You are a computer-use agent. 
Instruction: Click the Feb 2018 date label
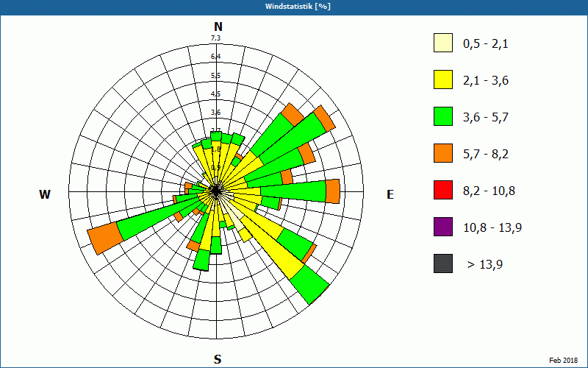(564, 360)
